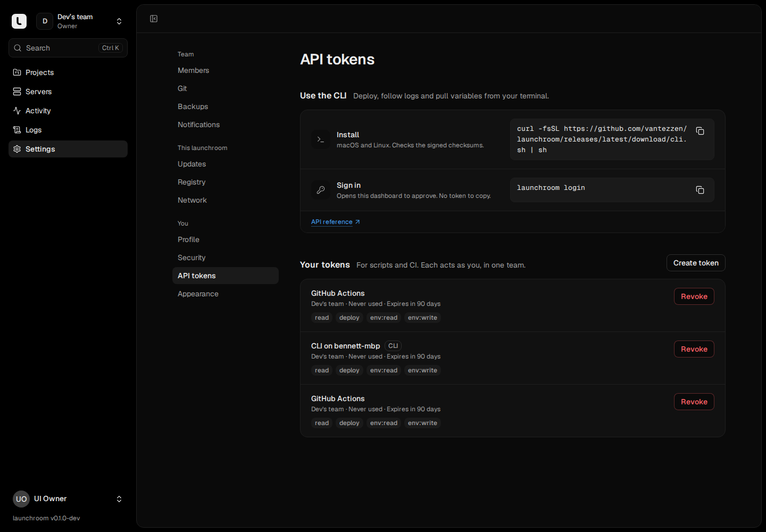Open the Members settings section
Screen dimensions: 766x532
pos(226,70)
